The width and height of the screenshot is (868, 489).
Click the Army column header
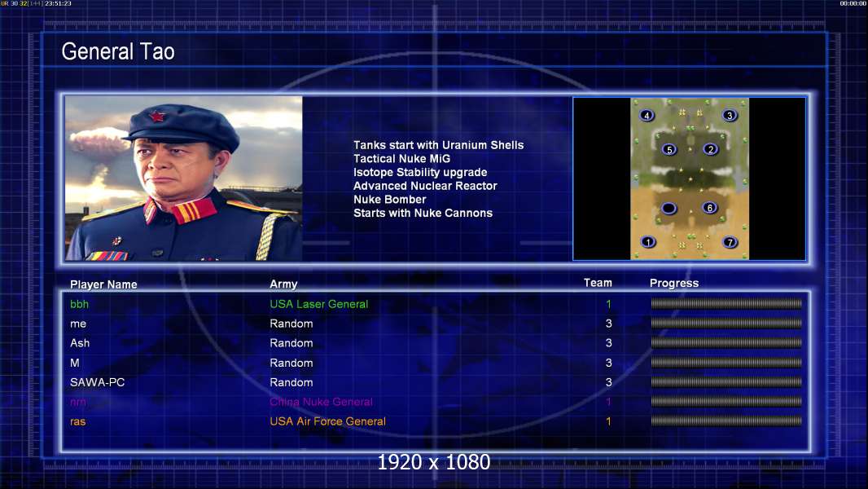click(x=283, y=284)
